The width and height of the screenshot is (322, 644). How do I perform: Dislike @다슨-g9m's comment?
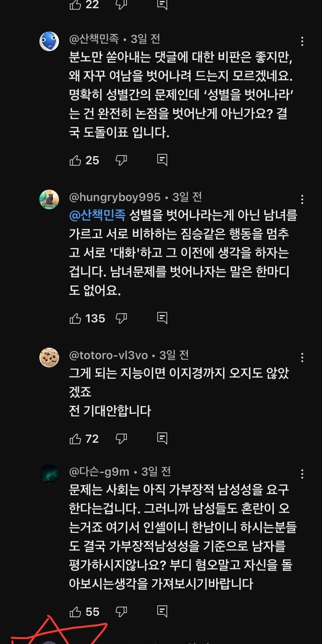[x=121, y=612]
